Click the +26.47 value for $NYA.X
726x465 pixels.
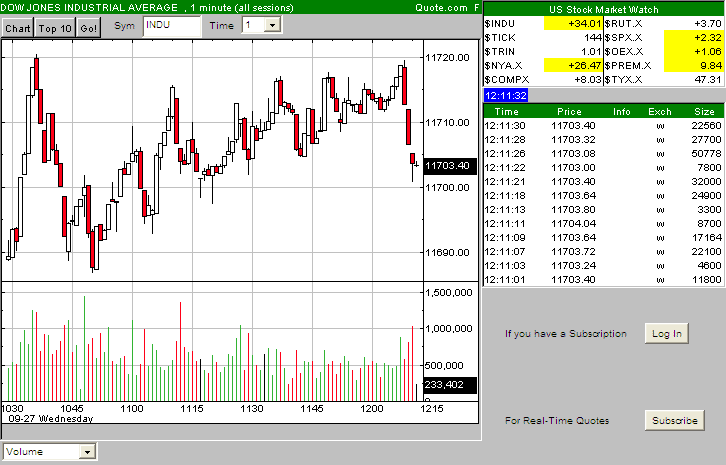tap(573, 65)
